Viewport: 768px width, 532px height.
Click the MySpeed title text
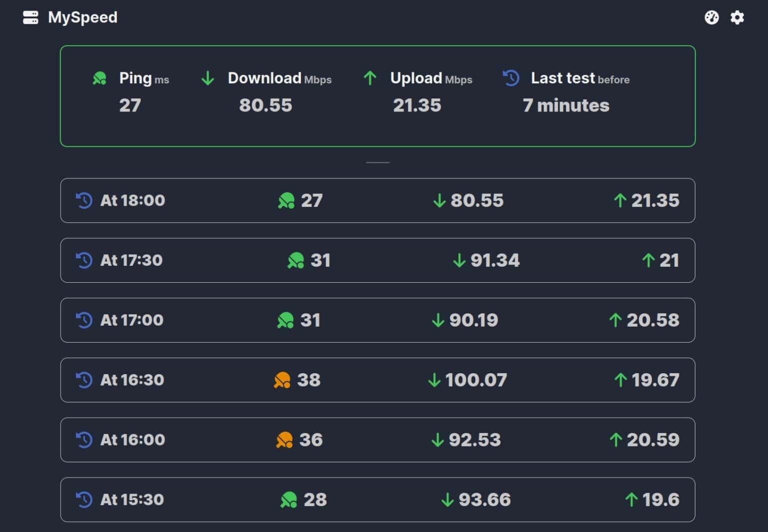pyautogui.click(x=82, y=18)
